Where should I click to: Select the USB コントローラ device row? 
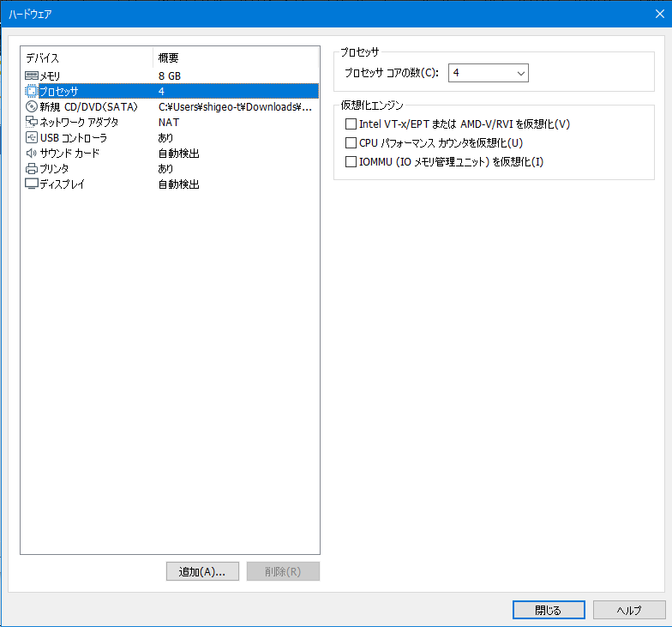170,137
